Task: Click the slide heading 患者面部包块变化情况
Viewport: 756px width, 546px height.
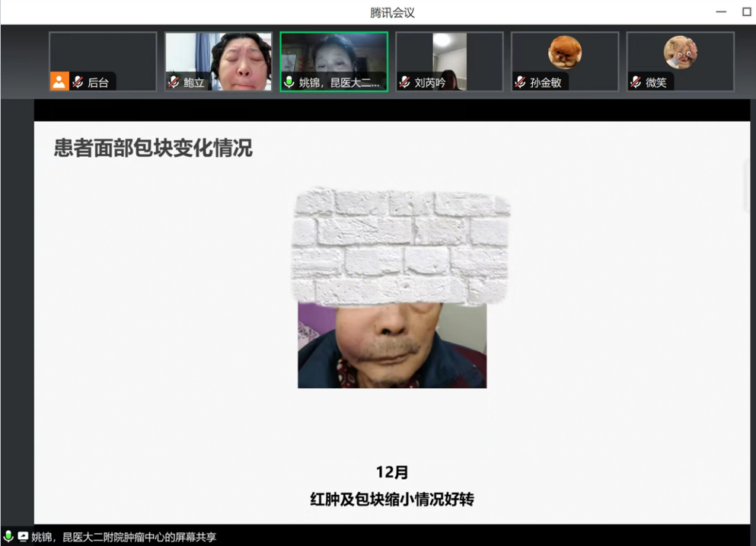Action: coord(153,148)
